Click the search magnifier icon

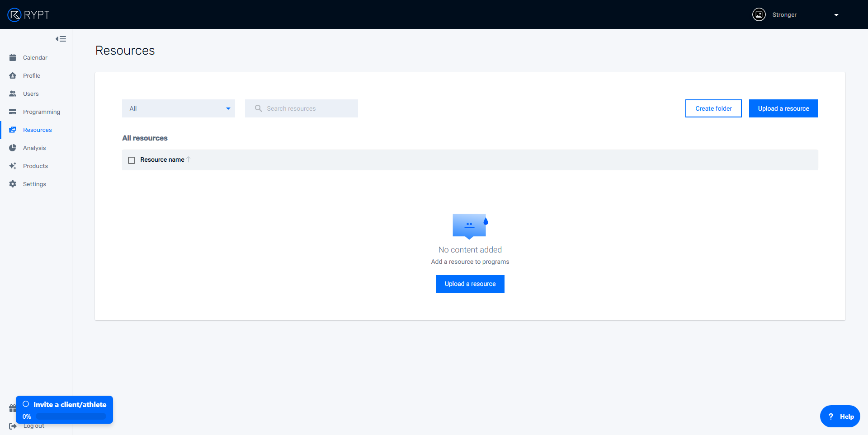click(259, 108)
